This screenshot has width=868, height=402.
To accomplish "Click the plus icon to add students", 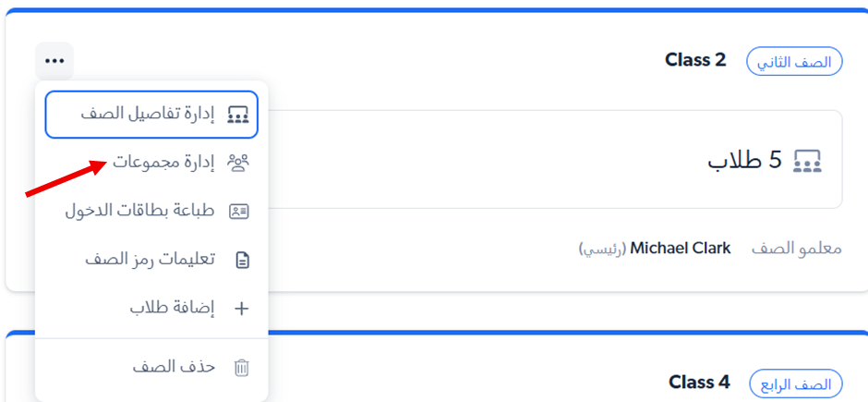I will tap(241, 309).
